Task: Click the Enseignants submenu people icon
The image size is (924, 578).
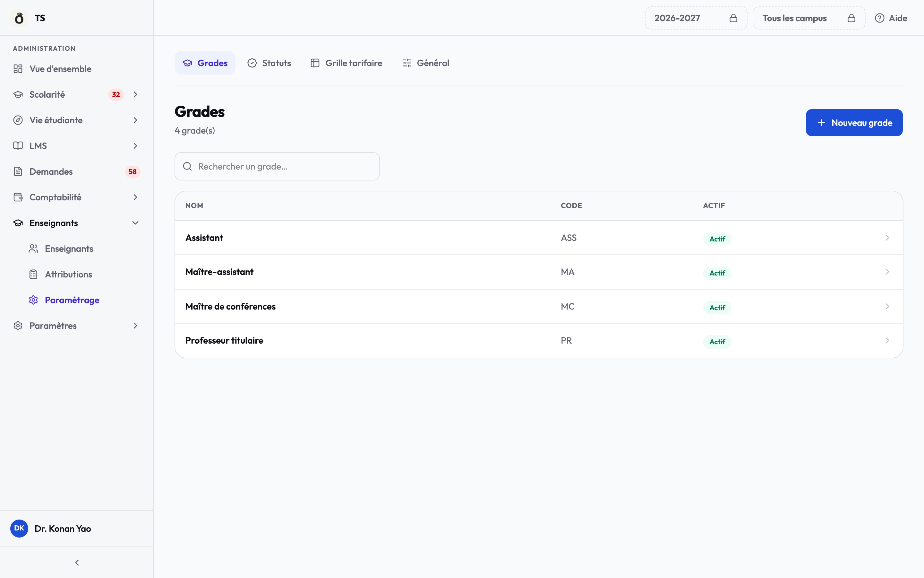Action: (x=34, y=249)
